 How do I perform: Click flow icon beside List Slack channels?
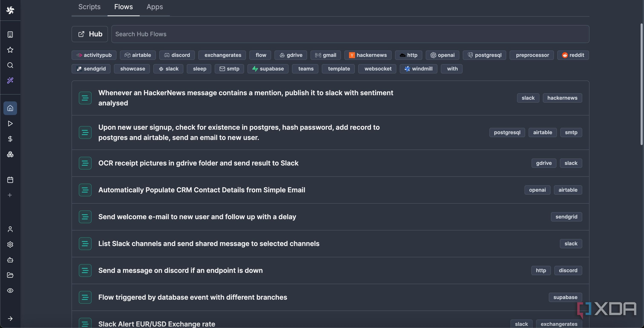(x=85, y=244)
